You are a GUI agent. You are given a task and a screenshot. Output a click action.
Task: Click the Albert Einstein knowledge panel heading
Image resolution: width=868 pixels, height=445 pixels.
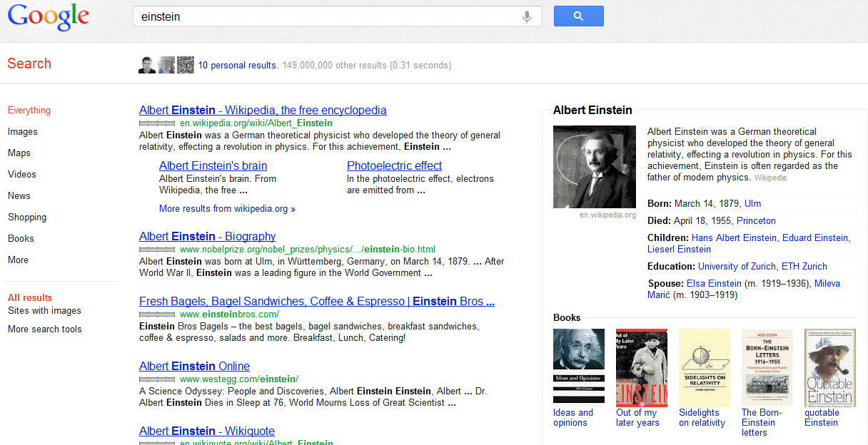[592, 111]
